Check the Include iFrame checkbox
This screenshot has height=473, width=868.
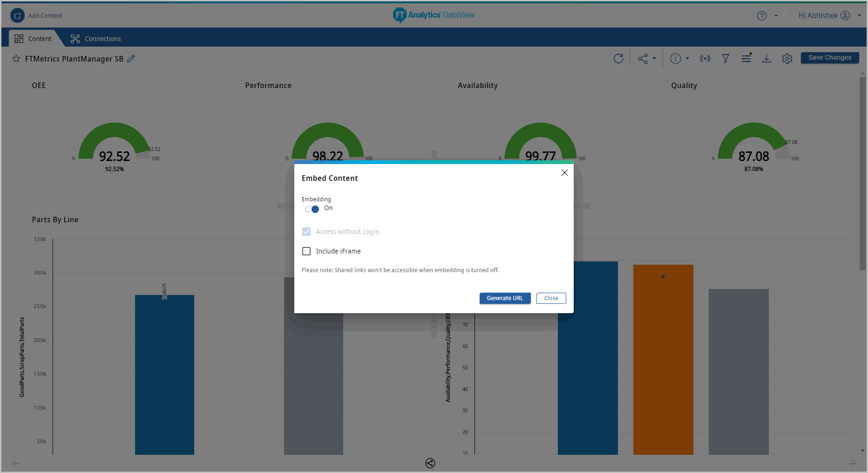tap(306, 251)
